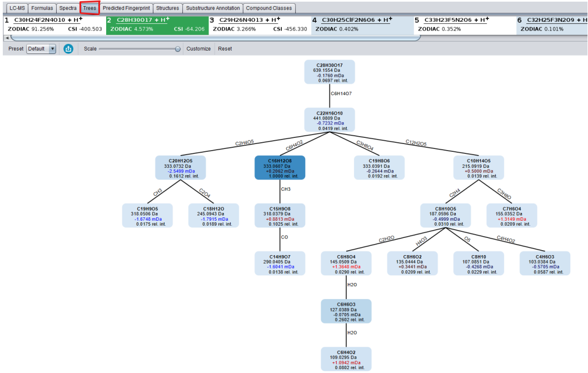Viewport: 588px width, 373px height.
Task: Choose candidate 5 C33H23F5N2O6
Action: click(x=465, y=25)
